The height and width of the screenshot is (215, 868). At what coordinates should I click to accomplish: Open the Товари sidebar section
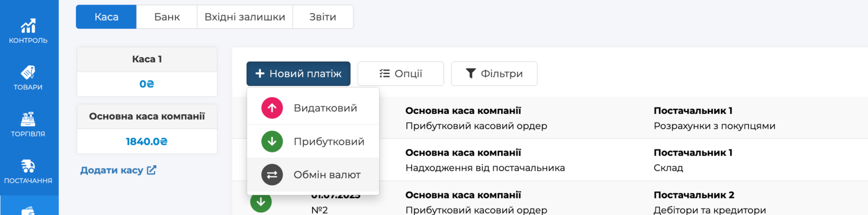pos(28,78)
